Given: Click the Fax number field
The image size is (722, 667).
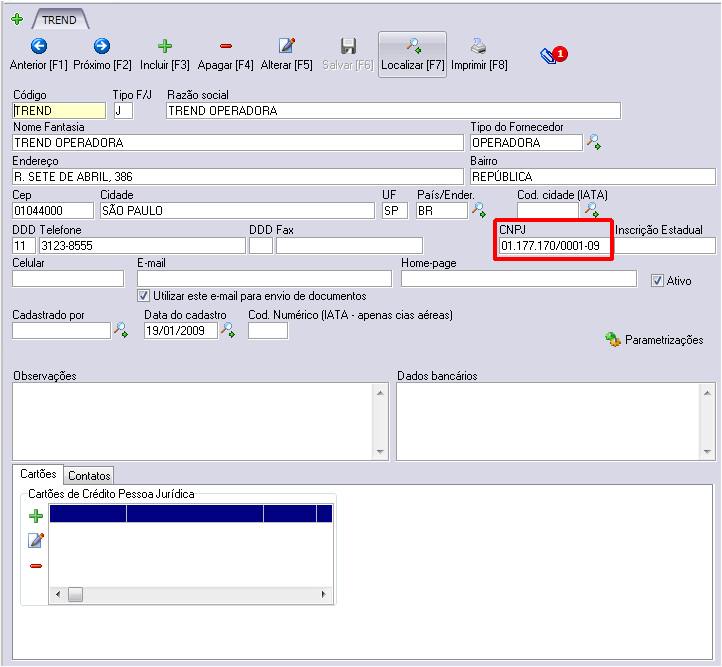Looking at the screenshot, I should [349, 246].
